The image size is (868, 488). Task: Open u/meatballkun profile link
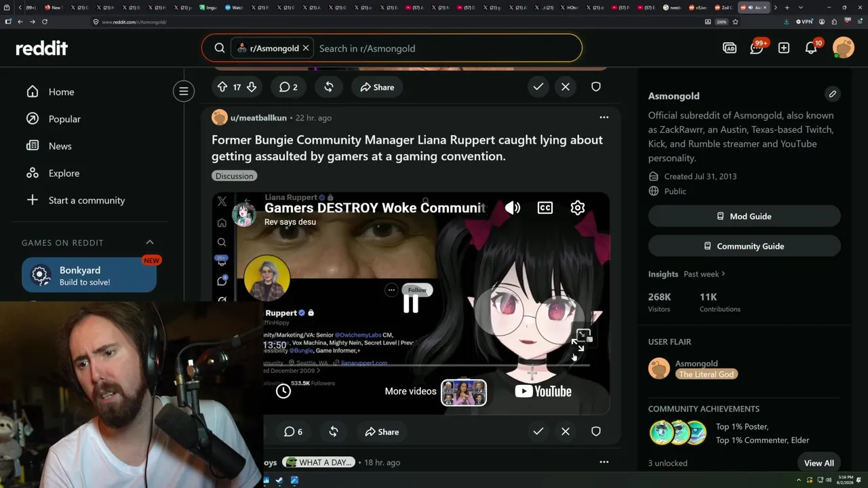click(258, 118)
